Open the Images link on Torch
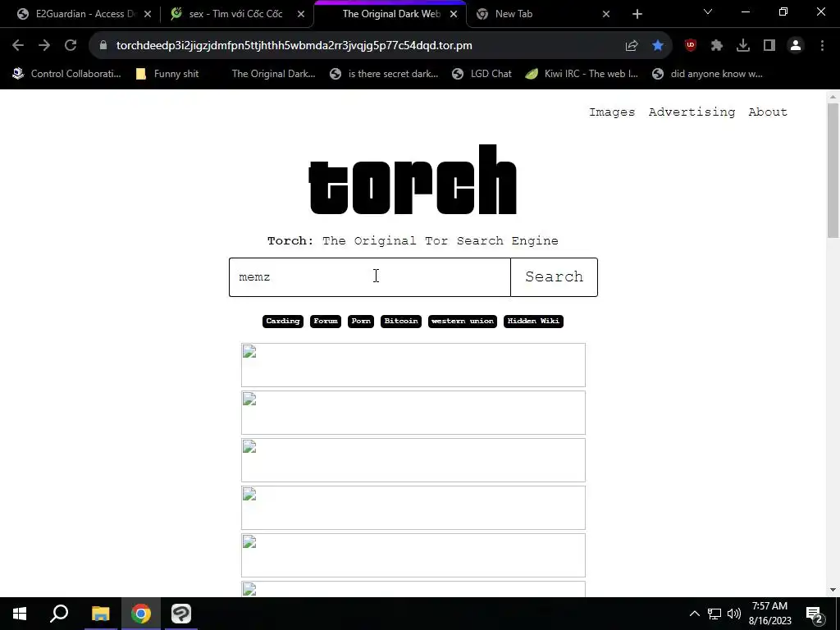Image resolution: width=840 pixels, height=630 pixels. (612, 112)
